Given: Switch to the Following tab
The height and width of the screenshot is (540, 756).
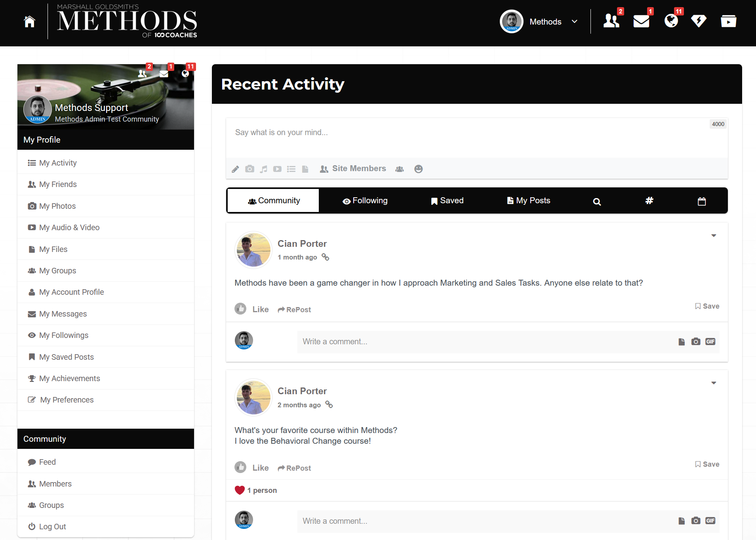Looking at the screenshot, I should pos(365,200).
